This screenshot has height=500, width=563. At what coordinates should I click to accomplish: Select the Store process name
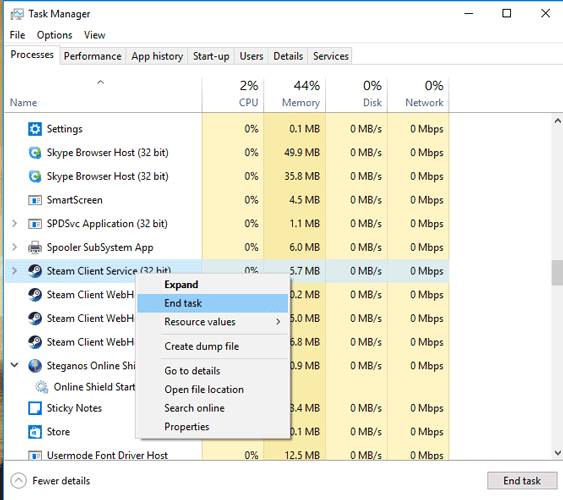pos(58,432)
